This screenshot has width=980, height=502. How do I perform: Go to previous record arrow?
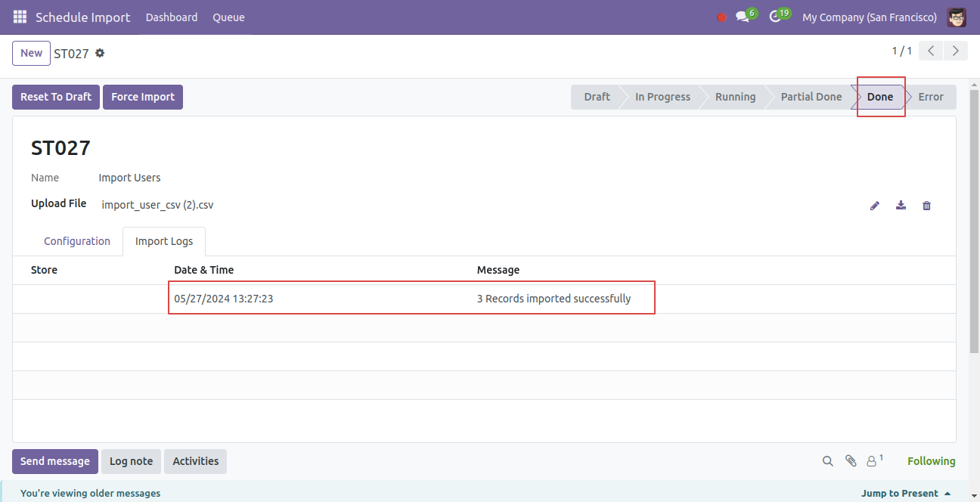[931, 51]
